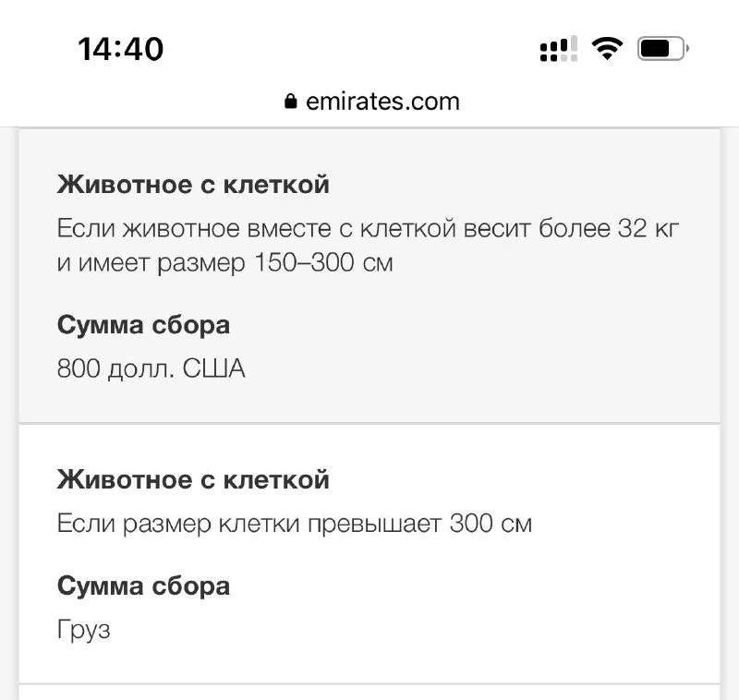739x700 pixels.
Task: Select the 'Груз' fee value
Action: point(83,631)
